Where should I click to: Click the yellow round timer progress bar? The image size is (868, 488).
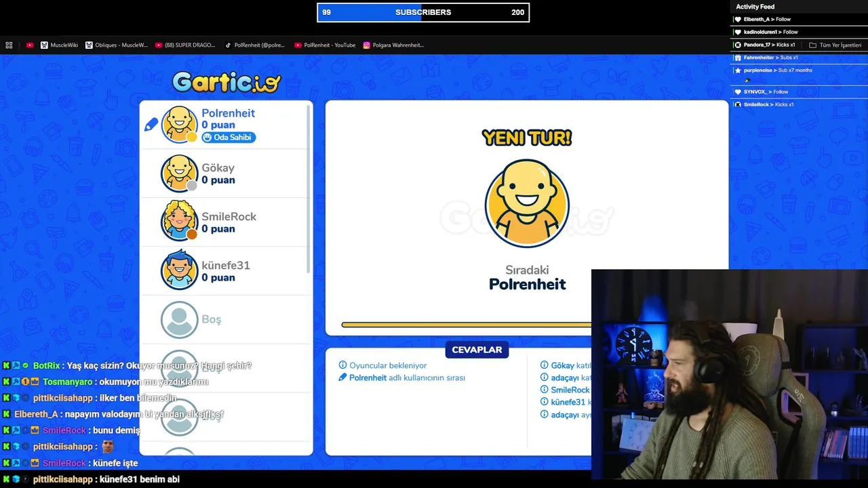[x=467, y=325]
